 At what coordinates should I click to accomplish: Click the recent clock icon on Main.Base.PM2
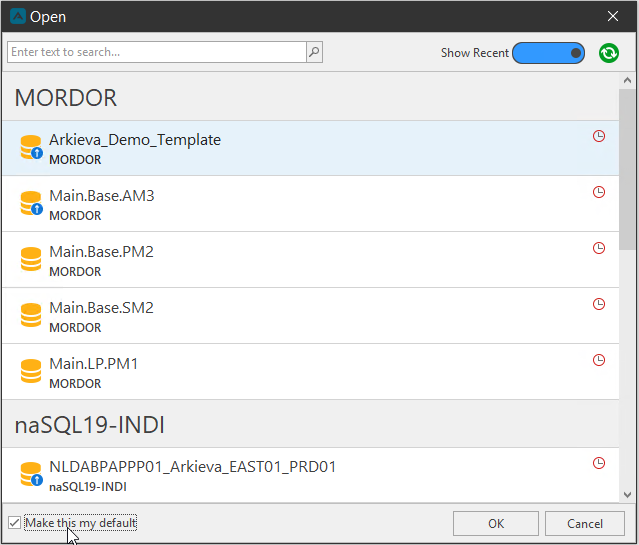(599, 248)
